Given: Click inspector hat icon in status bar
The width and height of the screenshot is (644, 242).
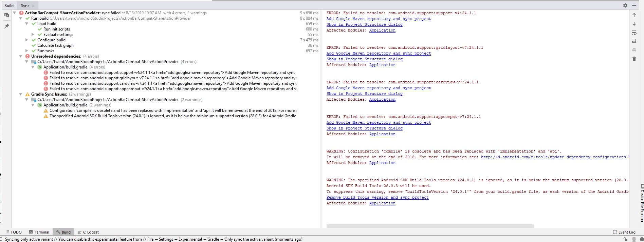Looking at the screenshot, I should [633, 239].
